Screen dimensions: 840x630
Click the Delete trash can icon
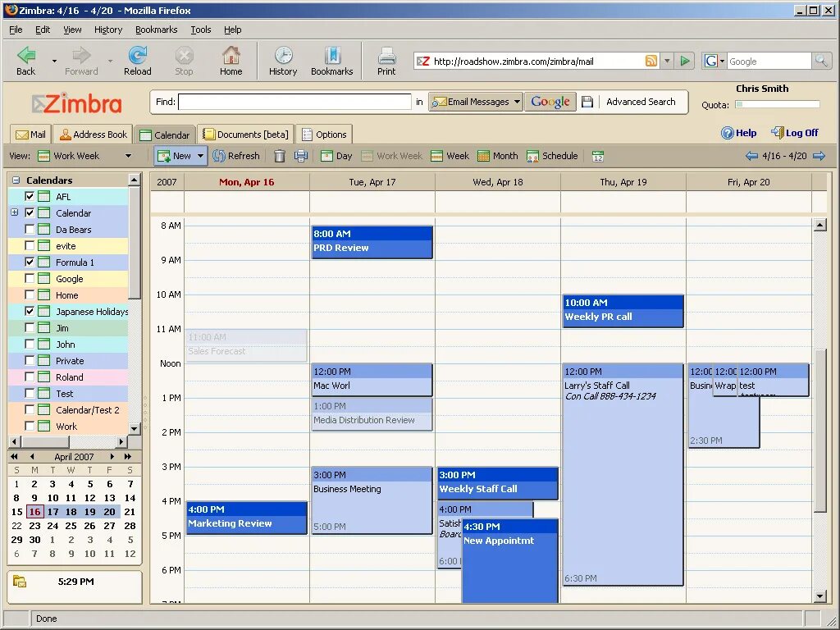tap(280, 156)
